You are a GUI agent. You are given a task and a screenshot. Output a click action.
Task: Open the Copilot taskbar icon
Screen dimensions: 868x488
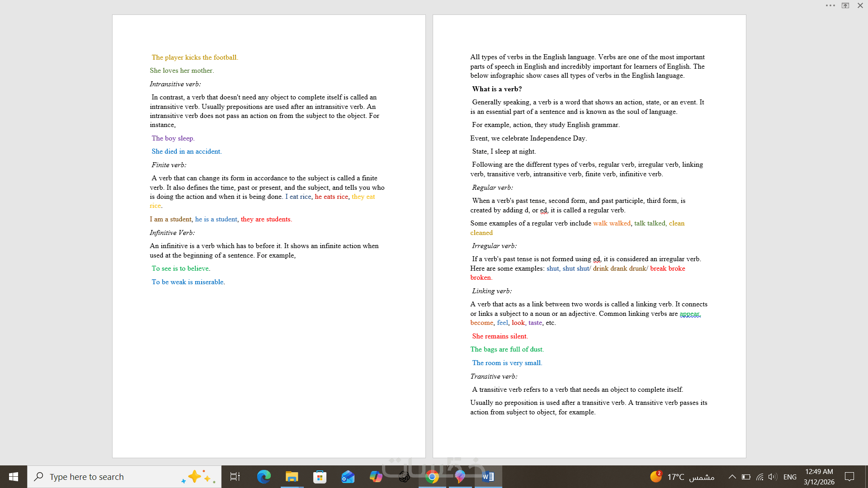[376, 477]
